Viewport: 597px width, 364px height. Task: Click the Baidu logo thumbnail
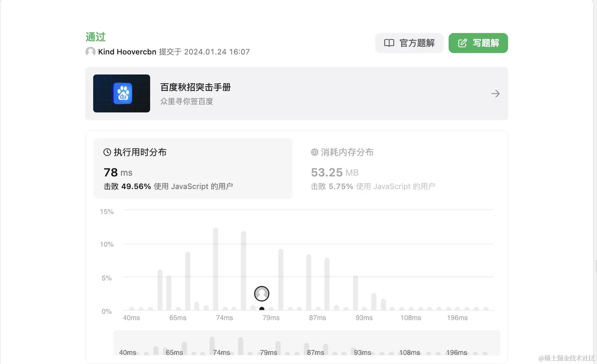pos(122,93)
